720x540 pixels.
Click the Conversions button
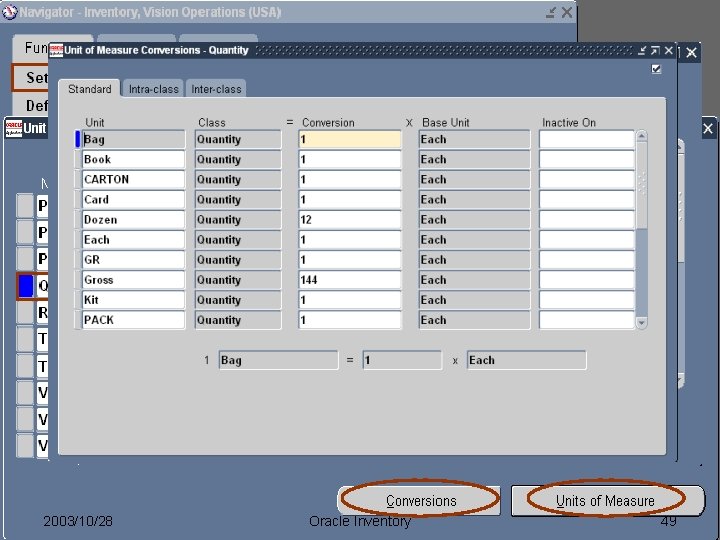pos(420,501)
